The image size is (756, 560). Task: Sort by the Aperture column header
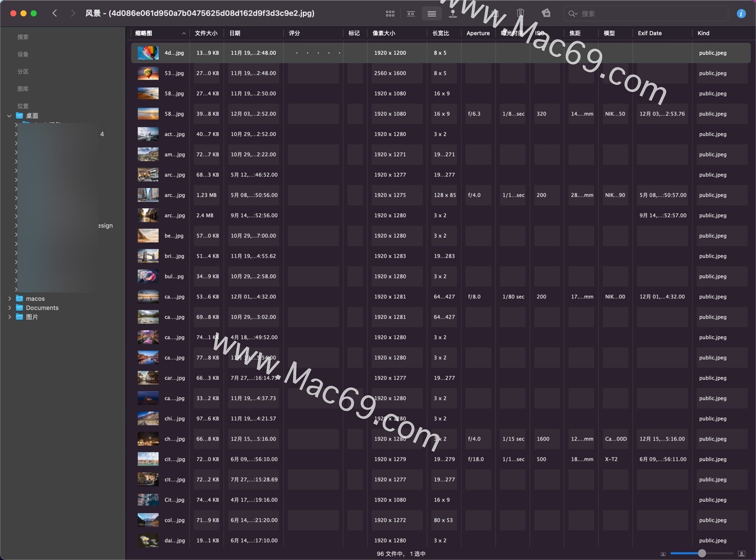(x=478, y=34)
